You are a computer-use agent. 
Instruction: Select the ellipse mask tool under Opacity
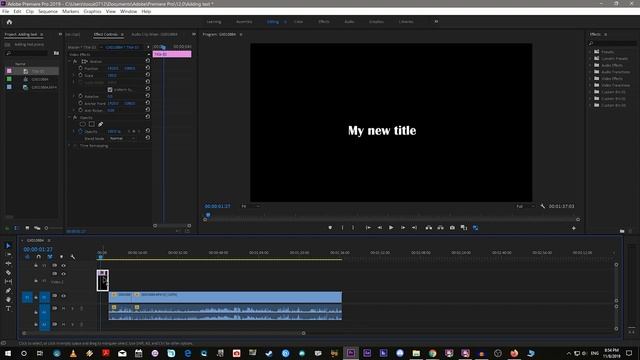point(83,124)
